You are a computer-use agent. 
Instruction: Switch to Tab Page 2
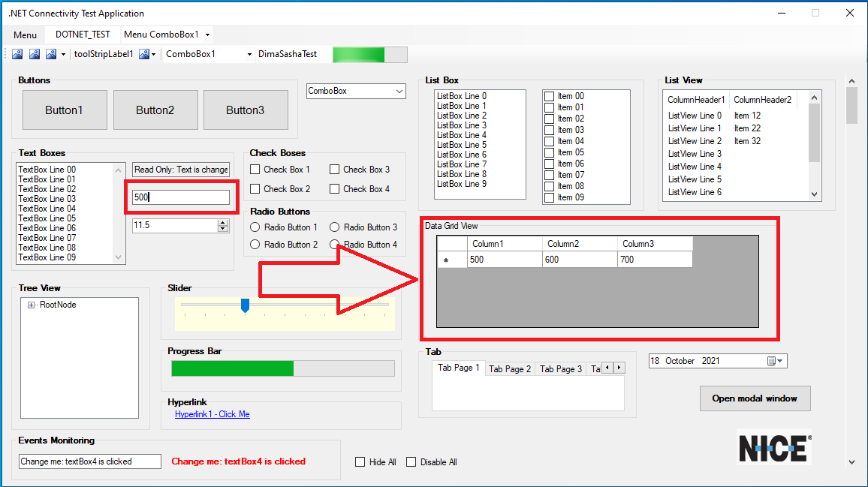point(510,368)
